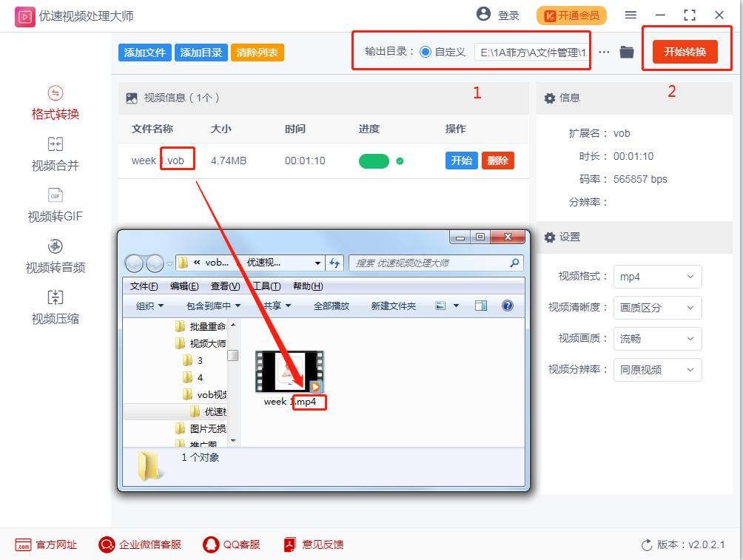Viewport: 743px width, 560px height.
Task: Check for updates via version refresh icon
Action: tap(645, 544)
